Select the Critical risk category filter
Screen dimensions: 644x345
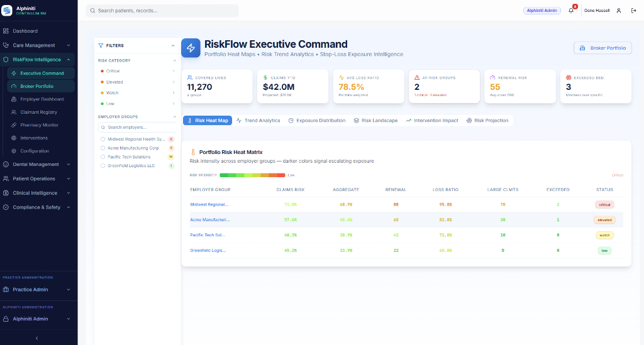click(137, 71)
